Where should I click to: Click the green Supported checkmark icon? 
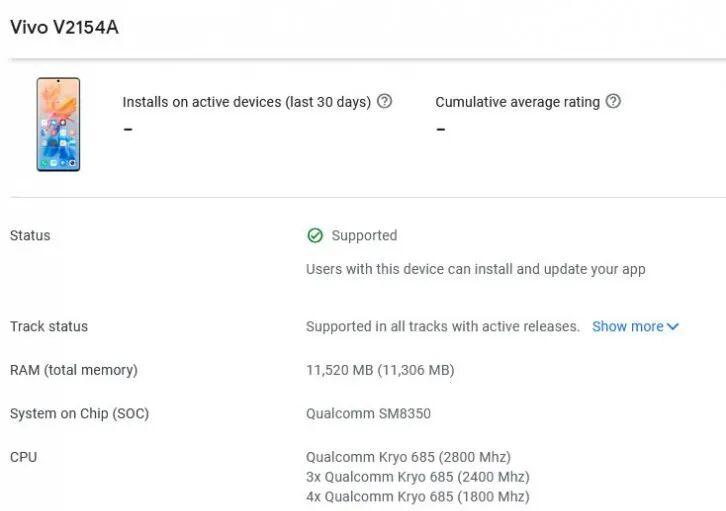(x=315, y=236)
